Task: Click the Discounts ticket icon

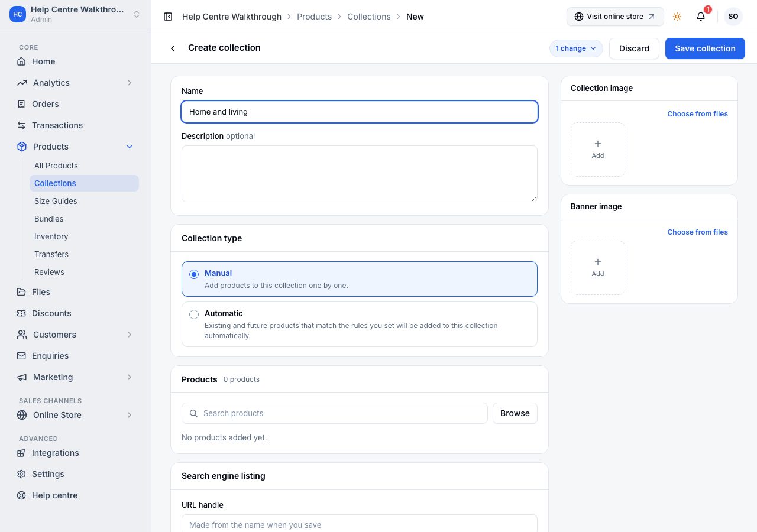Action: (x=21, y=313)
